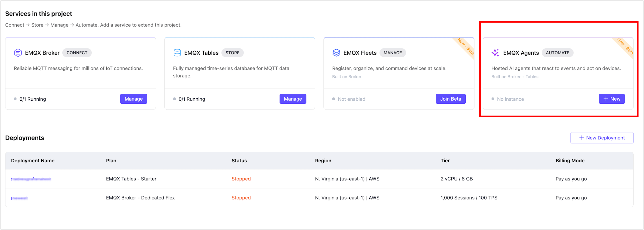Select the EMQX Broker card title
644x230 pixels.
click(42, 53)
